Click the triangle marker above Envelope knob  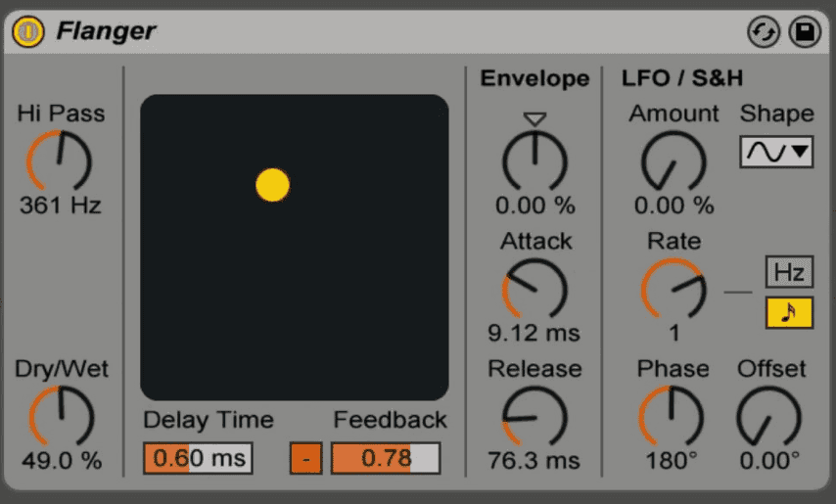tap(534, 118)
